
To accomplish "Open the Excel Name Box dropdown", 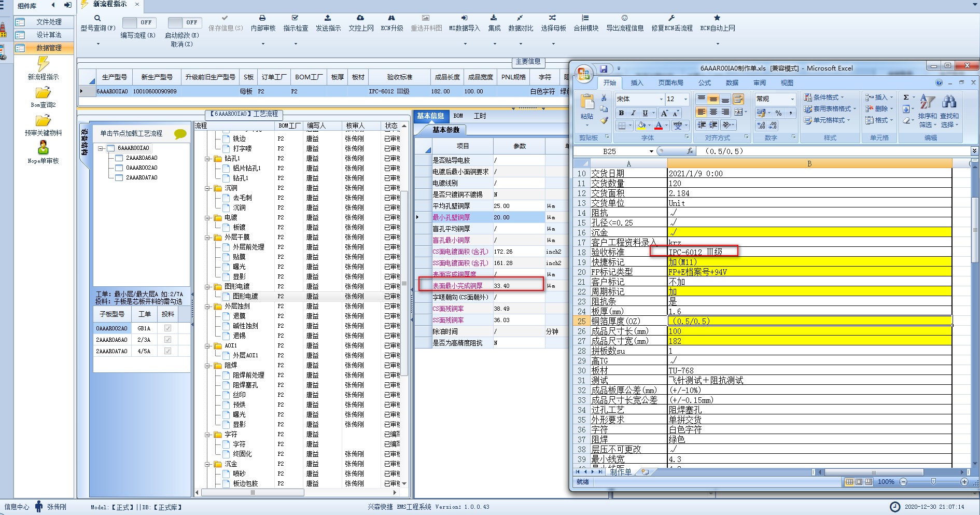I will [651, 151].
